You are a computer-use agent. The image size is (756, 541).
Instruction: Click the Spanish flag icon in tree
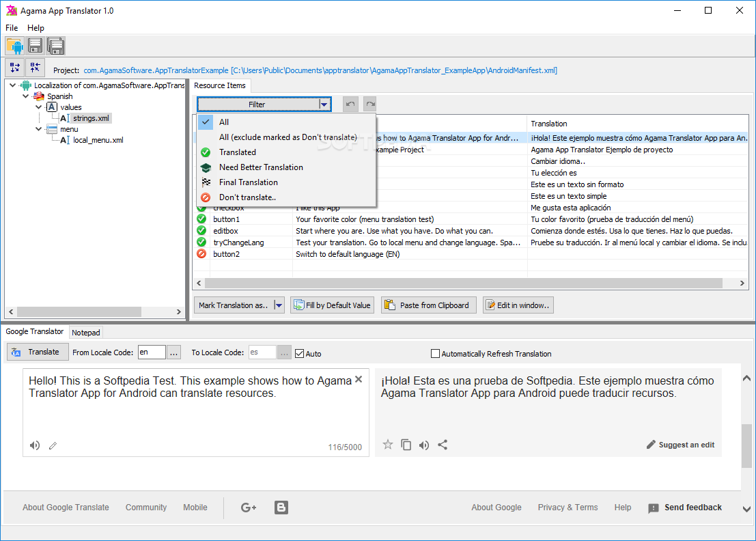coord(39,96)
